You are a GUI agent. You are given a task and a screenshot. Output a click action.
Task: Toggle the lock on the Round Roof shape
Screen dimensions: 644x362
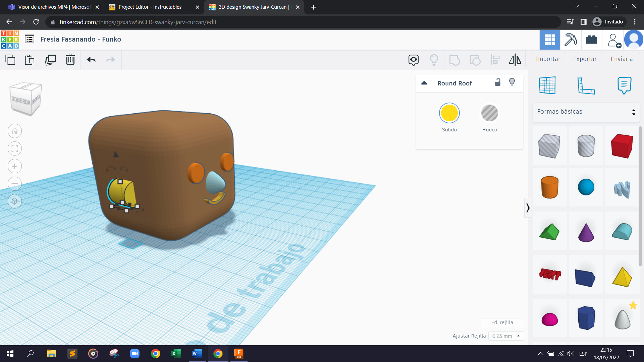click(x=498, y=82)
